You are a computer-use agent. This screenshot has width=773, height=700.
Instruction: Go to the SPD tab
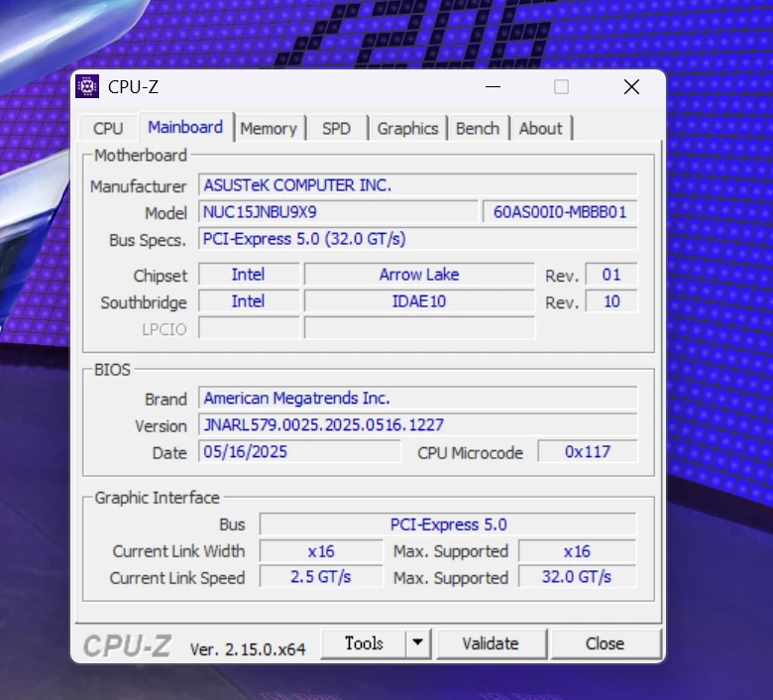[336, 129]
